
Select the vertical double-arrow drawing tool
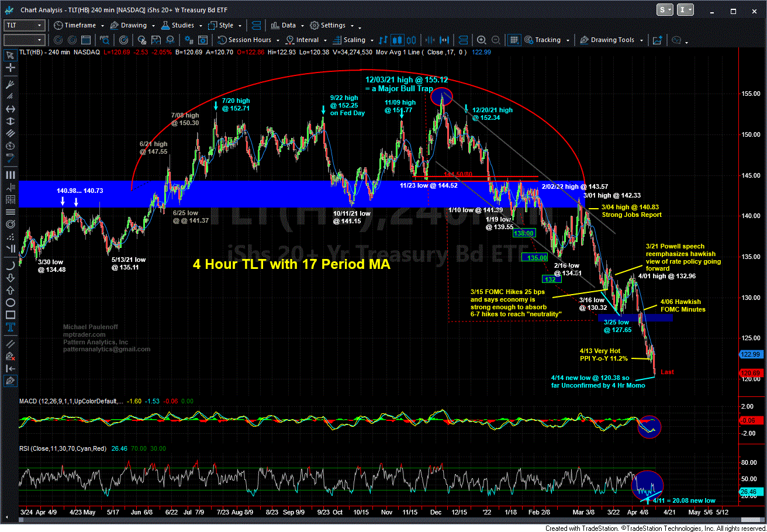(10, 122)
